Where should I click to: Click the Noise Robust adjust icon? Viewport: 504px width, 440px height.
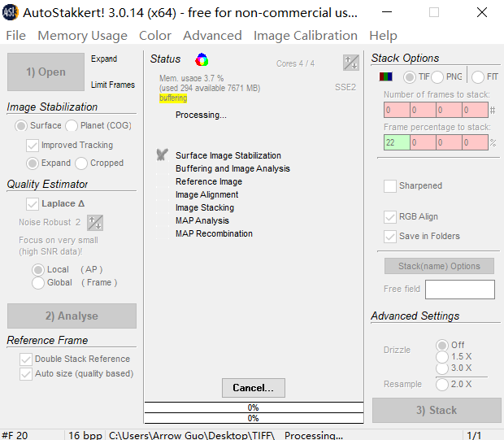tap(95, 222)
